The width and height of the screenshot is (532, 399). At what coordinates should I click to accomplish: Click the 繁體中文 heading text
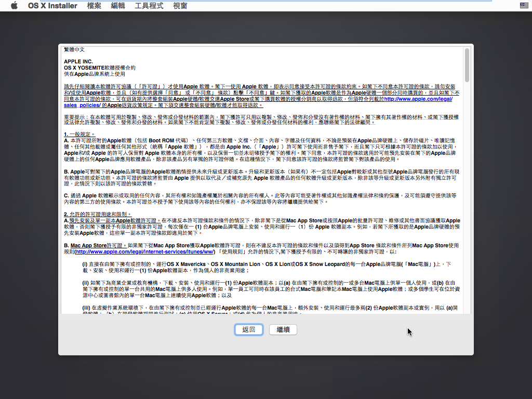coord(74,49)
